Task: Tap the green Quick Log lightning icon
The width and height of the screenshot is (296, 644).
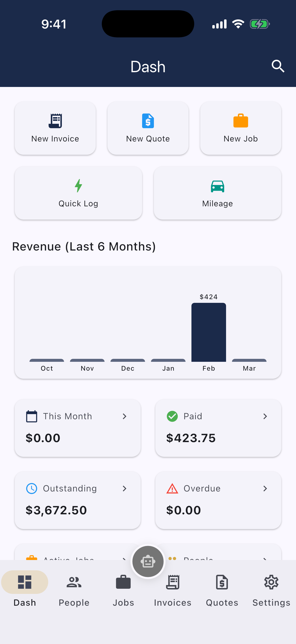Action: 79,185
